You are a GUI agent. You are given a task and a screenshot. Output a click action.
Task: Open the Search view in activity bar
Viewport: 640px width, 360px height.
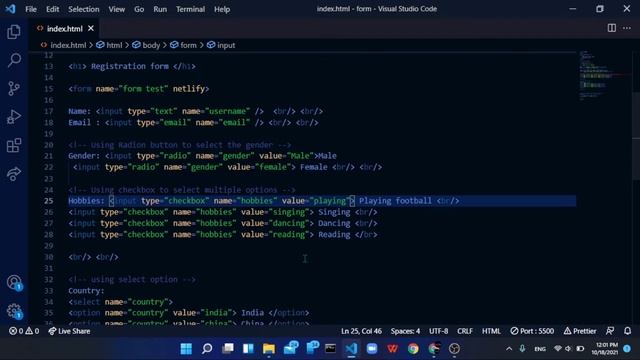[14, 60]
